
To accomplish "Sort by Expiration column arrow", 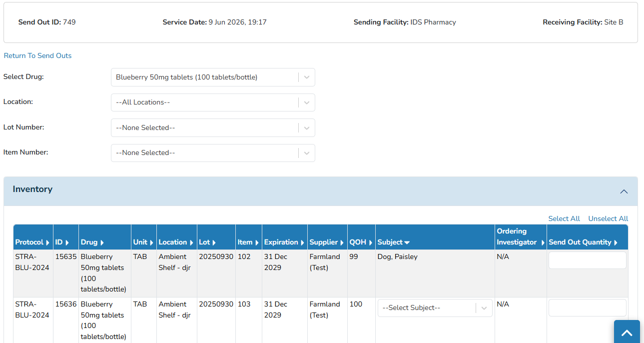I will (x=302, y=242).
